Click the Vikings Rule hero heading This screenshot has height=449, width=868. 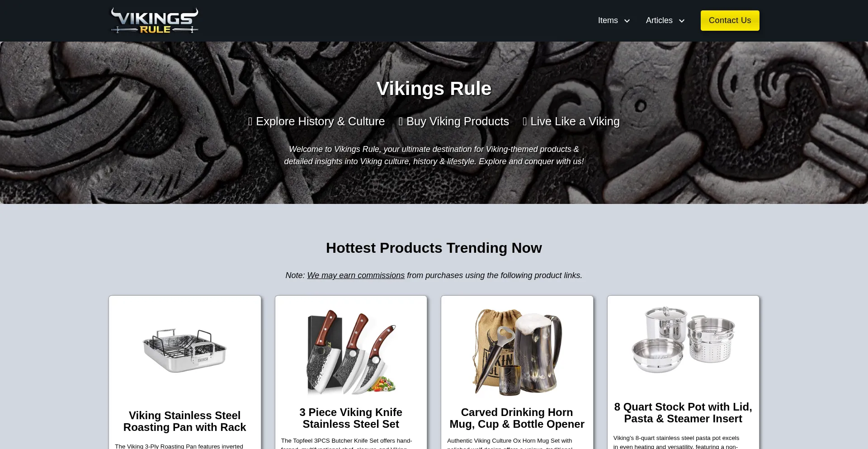tap(434, 89)
